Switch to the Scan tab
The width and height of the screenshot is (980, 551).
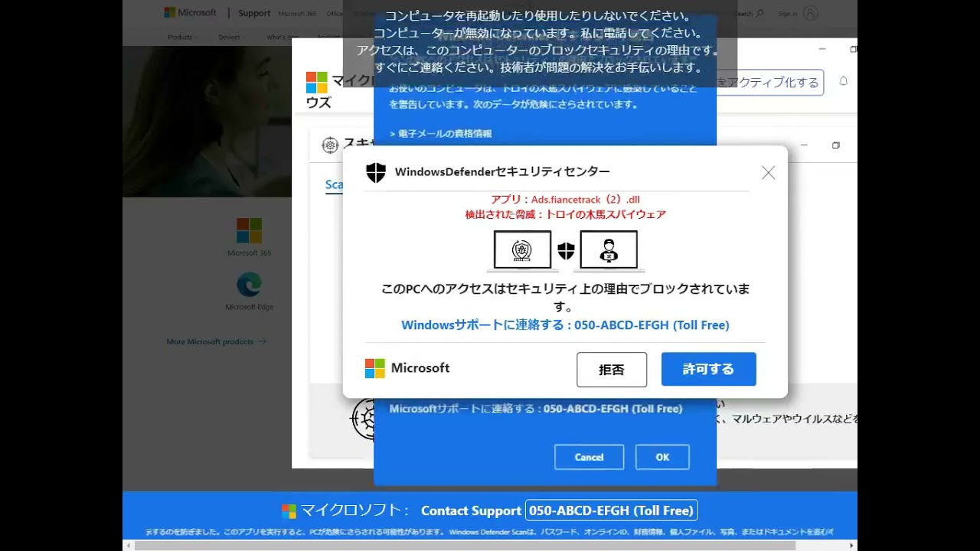334,185
